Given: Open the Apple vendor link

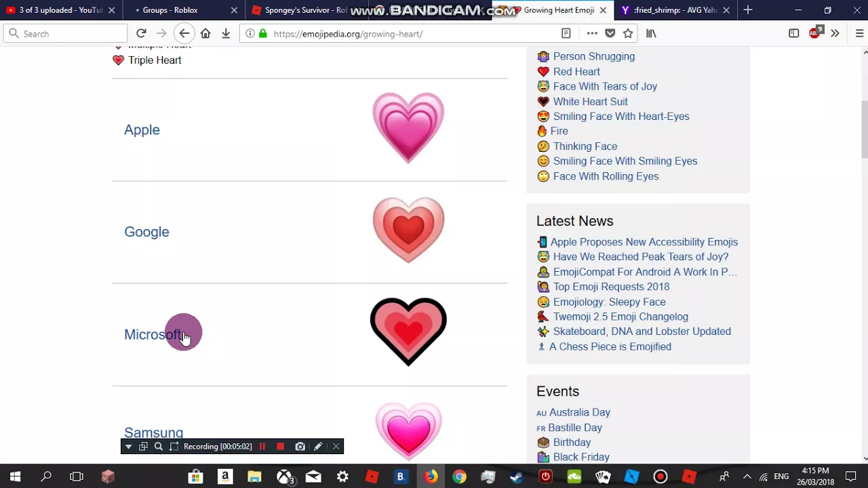Looking at the screenshot, I should coord(142,129).
